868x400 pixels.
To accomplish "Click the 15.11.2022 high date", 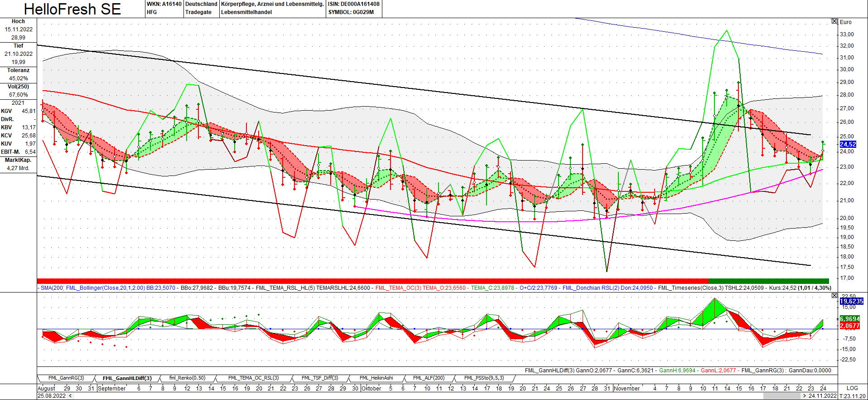I will (19, 29).
